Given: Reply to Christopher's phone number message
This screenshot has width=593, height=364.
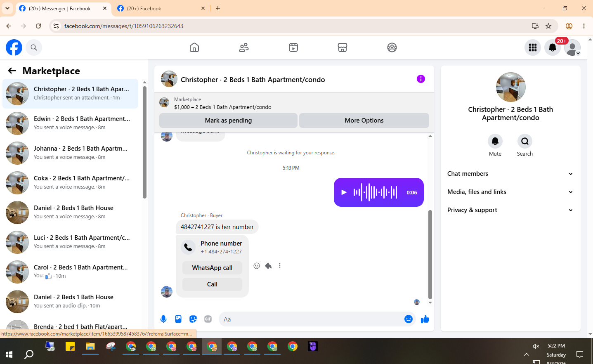Looking at the screenshot, I should (x=268, y=266).
